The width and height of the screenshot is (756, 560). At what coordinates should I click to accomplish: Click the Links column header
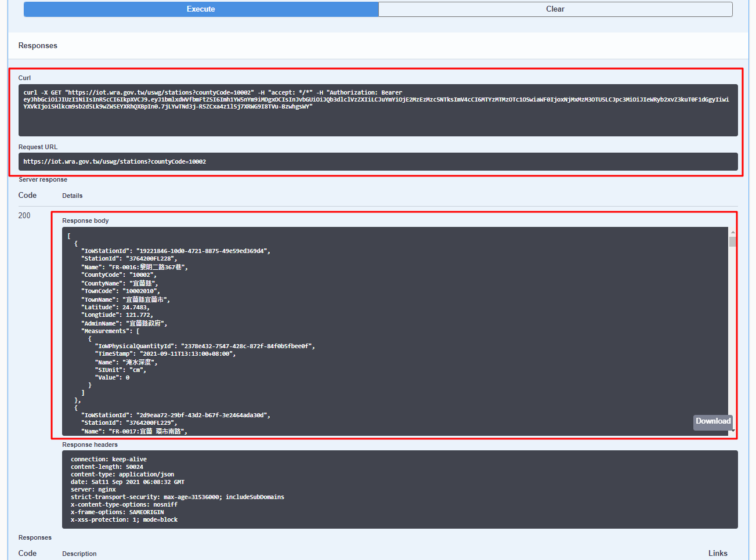click(717, 553)
